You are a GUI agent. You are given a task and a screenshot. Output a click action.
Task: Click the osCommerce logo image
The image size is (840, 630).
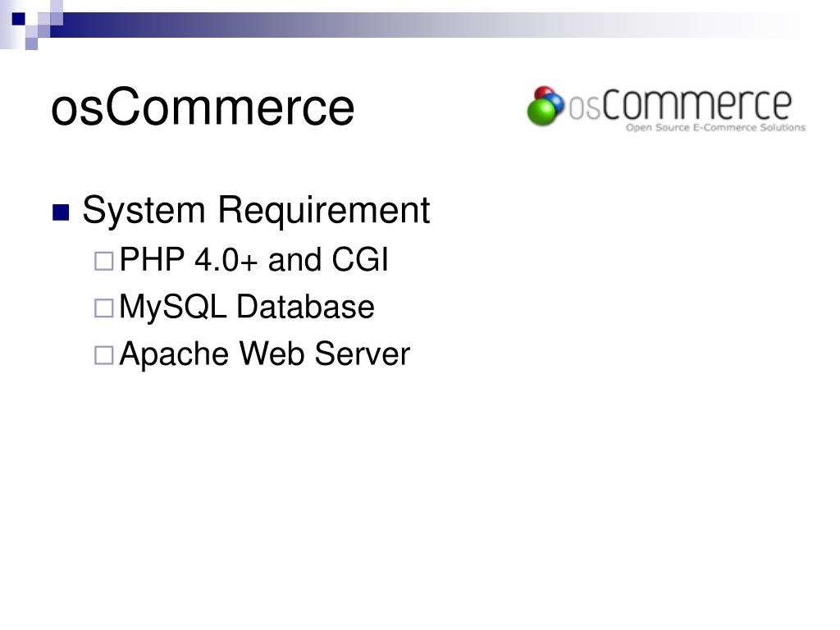click(x=666, y=109)
